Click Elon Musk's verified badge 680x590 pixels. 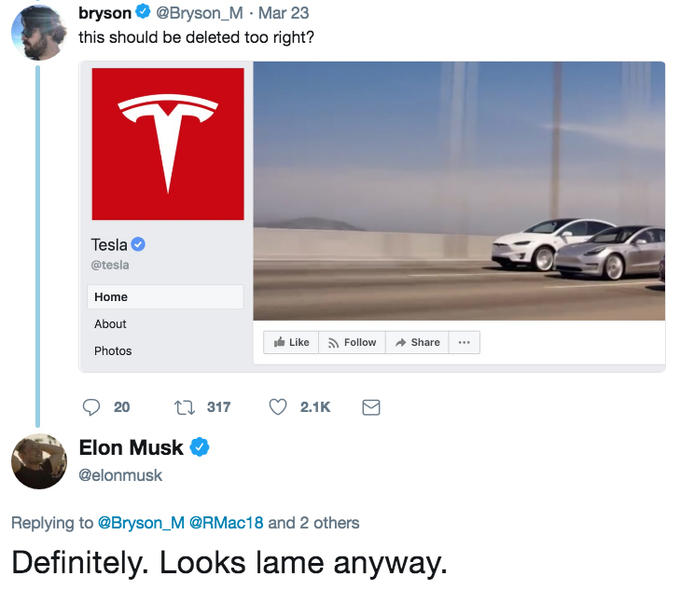click(199, 447)
